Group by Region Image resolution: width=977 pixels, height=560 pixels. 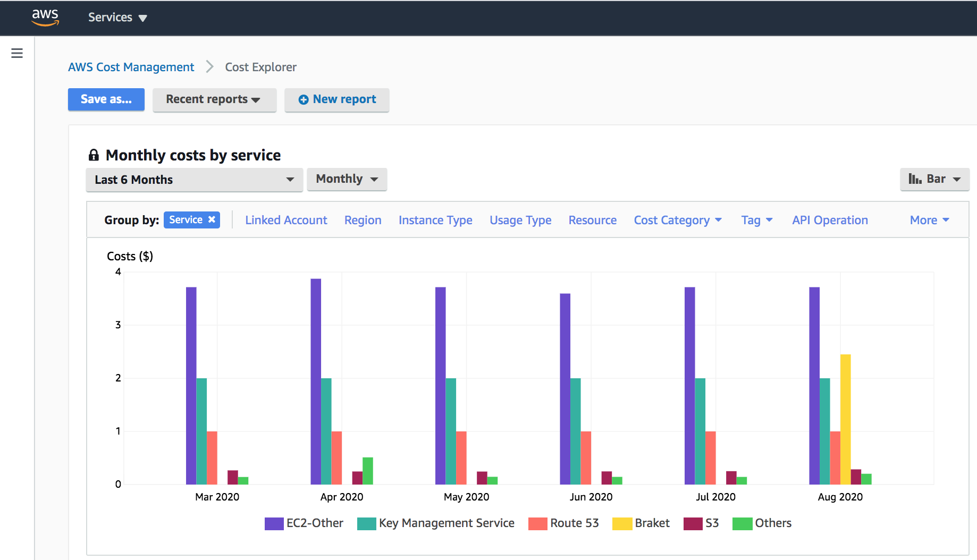[363, 220]
